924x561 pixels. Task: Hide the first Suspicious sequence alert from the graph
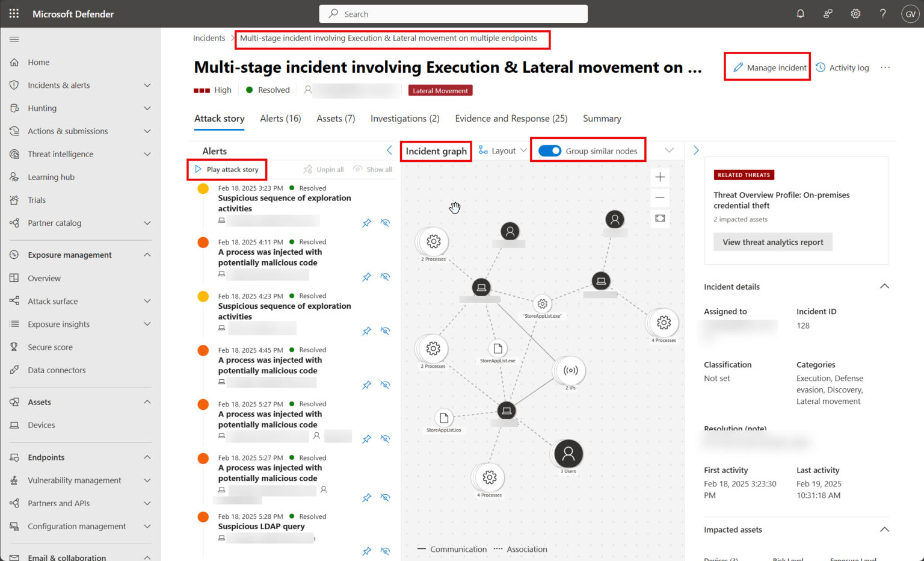tap(386, 223)
